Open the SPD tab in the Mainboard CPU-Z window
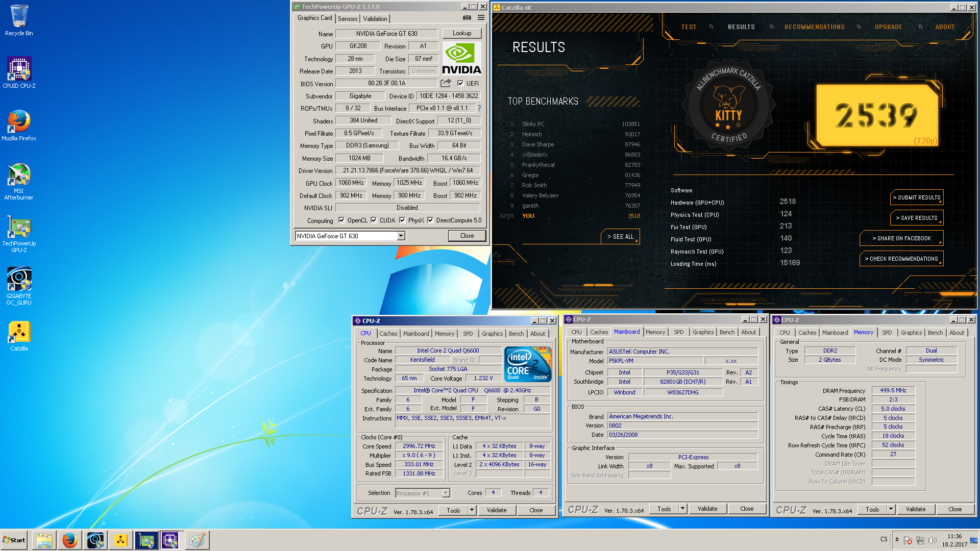The width and height of the screenshot is (980, 551). click(678, 332)
